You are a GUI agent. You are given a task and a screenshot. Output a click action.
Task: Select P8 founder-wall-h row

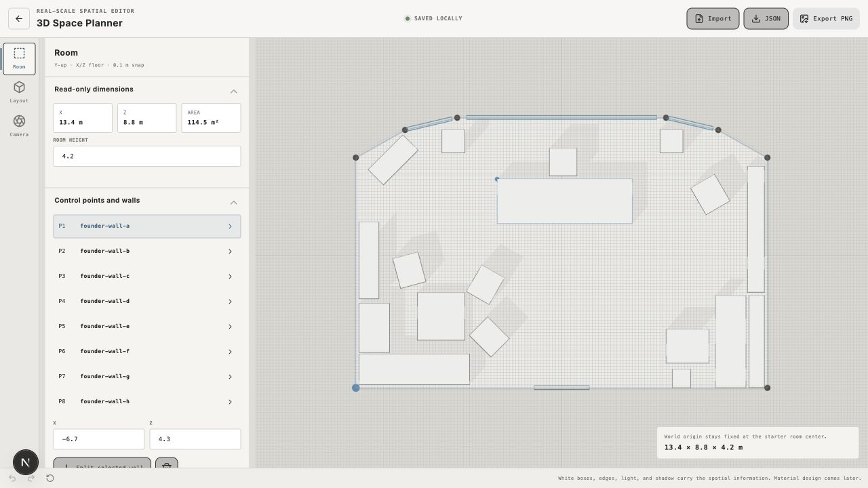(147, 402)
